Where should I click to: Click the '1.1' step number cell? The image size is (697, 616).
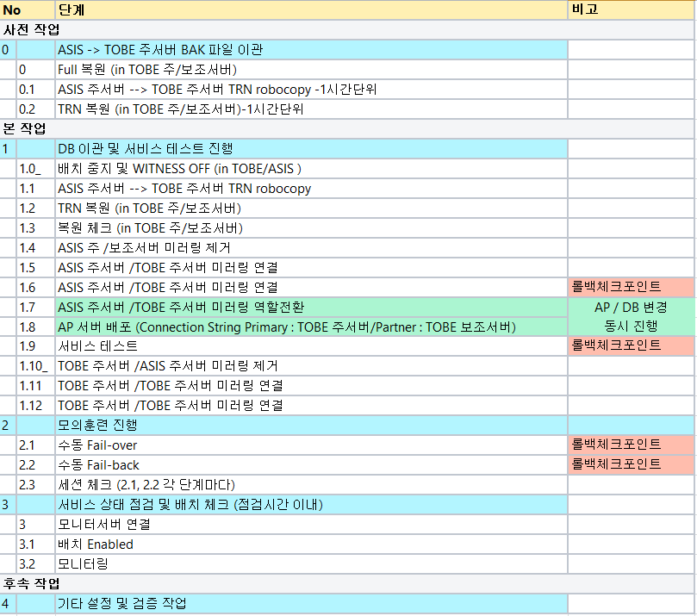(x=35, y=189)
